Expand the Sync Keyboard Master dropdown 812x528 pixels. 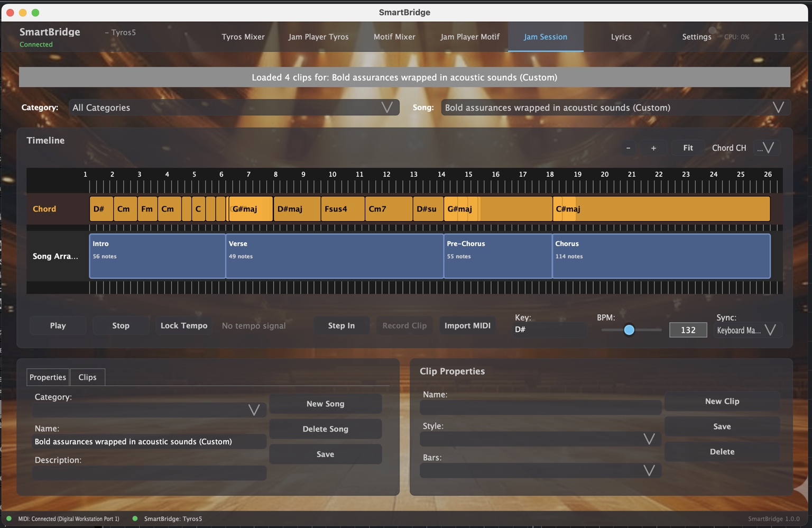(747, 330)
